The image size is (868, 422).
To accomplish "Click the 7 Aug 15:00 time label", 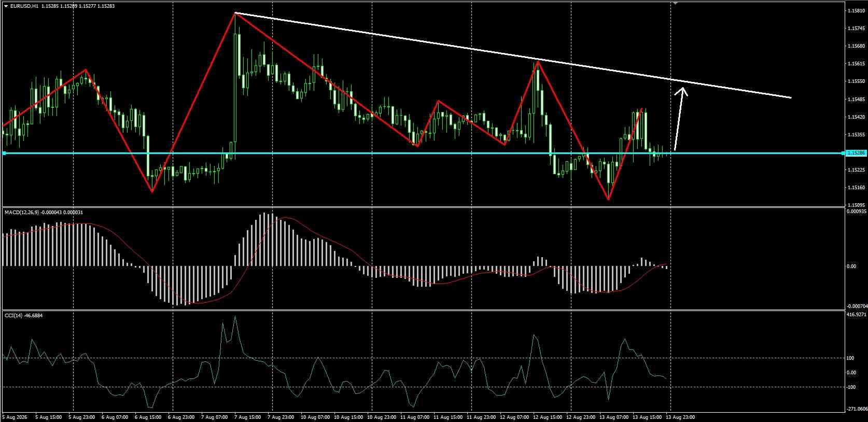I will click(247, 417).
